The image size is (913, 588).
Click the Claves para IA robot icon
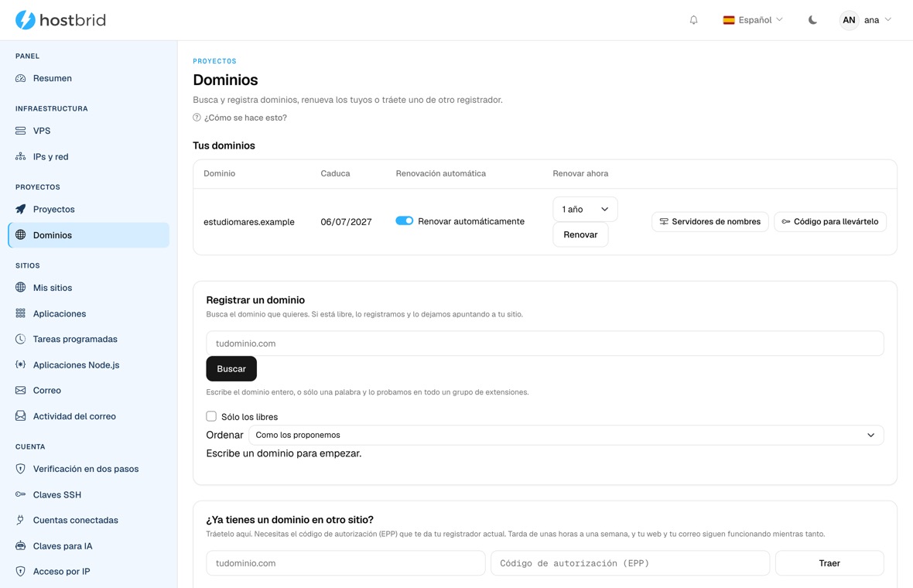click(x=20, y=545)
